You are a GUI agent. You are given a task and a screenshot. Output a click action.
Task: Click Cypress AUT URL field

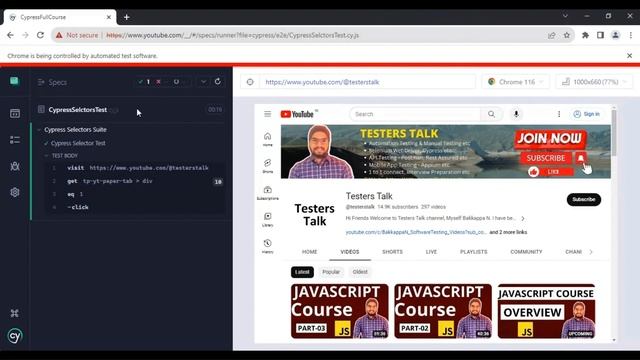pos(367,82)
